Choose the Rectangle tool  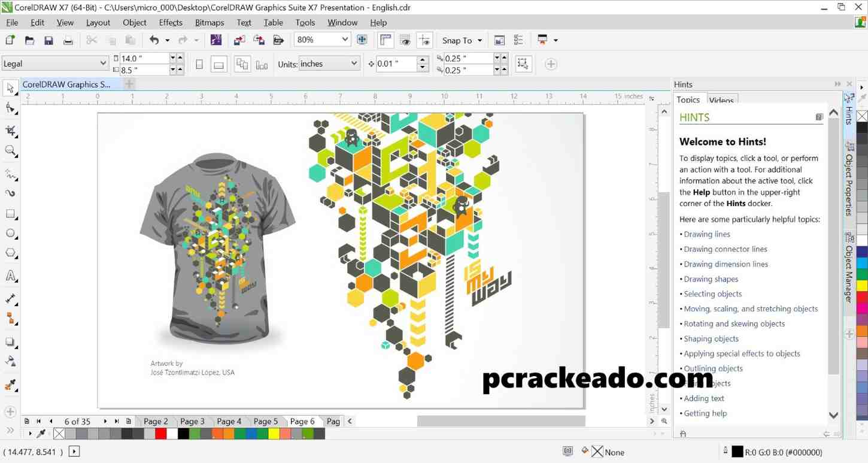pyautogui.click(x=10, y=214)
